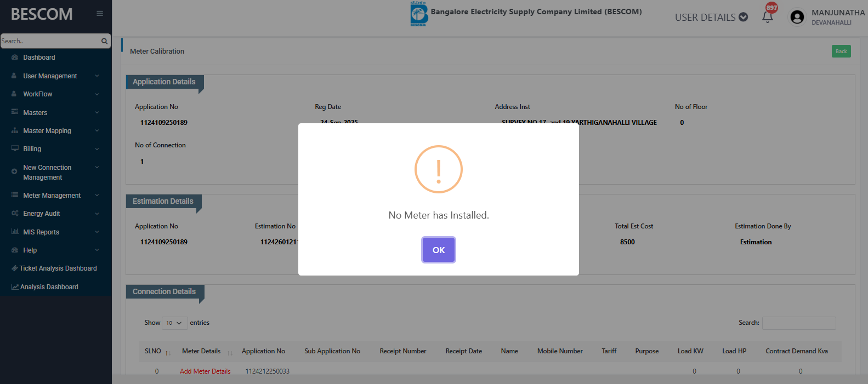
Task: Open notifications bell icon
Action: click(768, 17)
